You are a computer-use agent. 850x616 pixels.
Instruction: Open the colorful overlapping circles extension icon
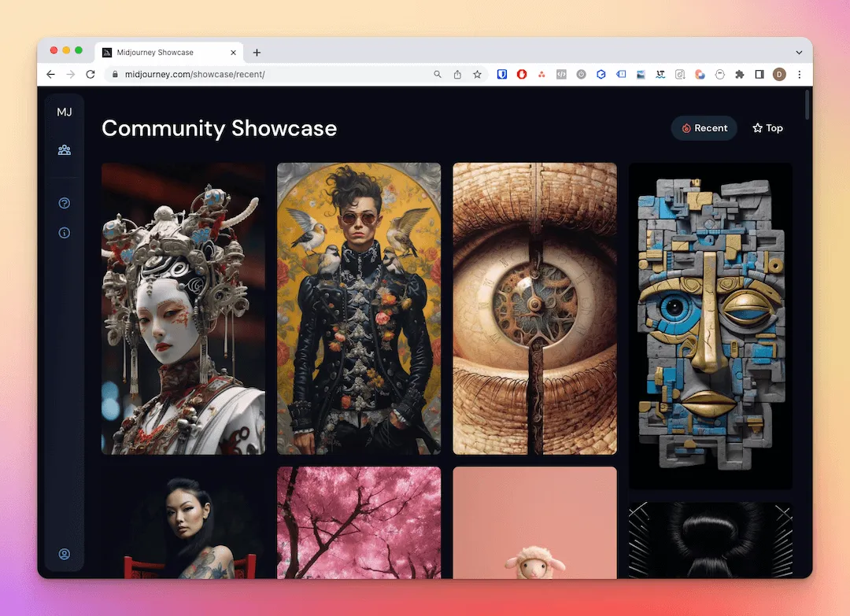coord(700,74)
